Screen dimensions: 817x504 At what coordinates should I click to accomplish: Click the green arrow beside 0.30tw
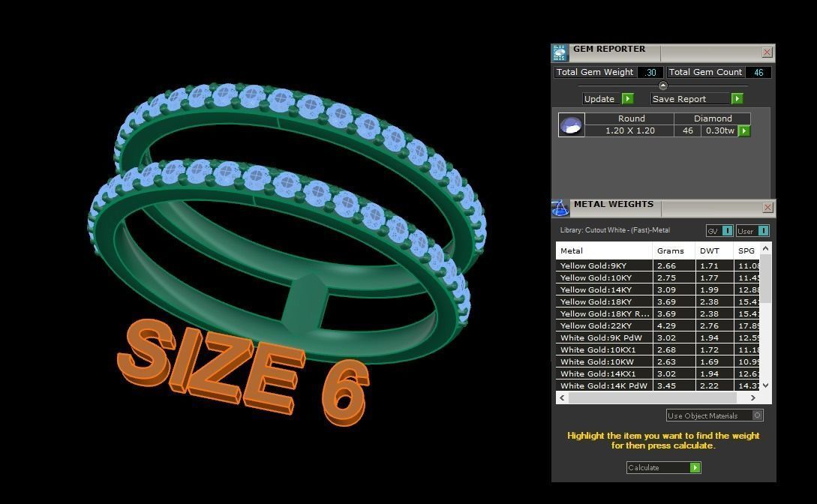click(x=744, y=130)
